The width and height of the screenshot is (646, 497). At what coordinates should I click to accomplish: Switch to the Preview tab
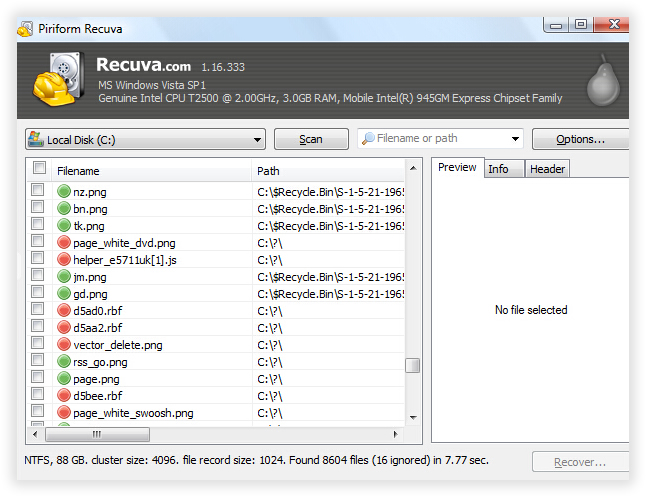(x=457, y=167)
